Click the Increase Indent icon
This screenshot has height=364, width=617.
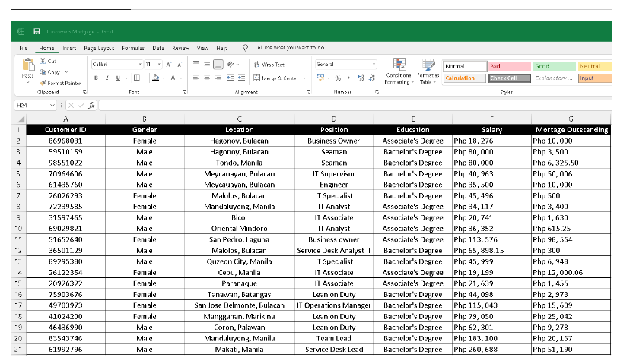tap(241, 78)
